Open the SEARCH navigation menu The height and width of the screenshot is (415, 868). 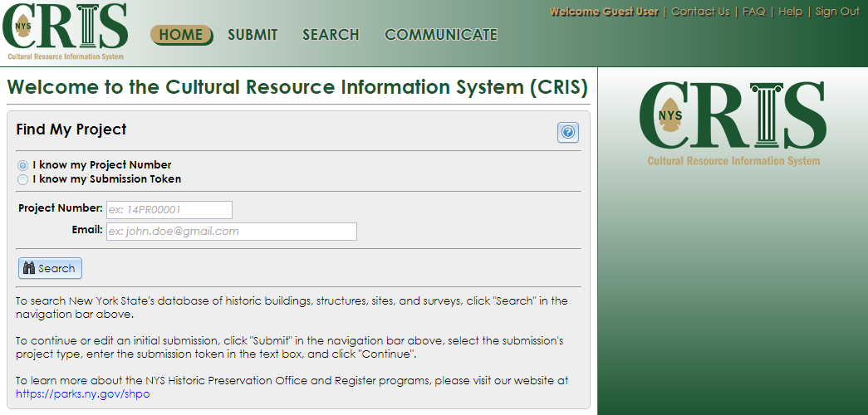coord(331,35)
